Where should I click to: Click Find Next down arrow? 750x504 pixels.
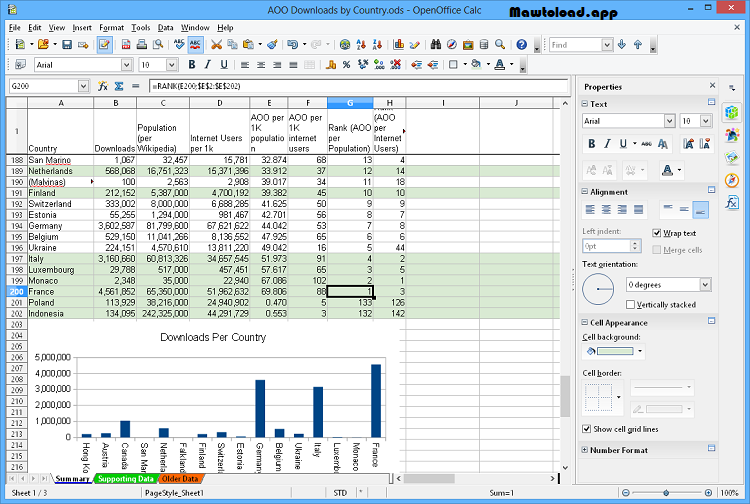622,44
